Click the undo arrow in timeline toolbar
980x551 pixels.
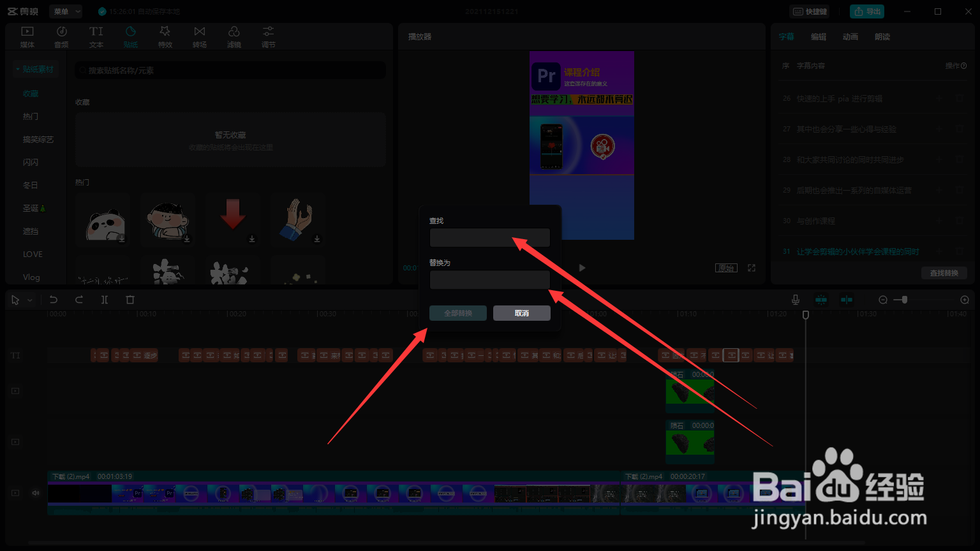[54, 300]
